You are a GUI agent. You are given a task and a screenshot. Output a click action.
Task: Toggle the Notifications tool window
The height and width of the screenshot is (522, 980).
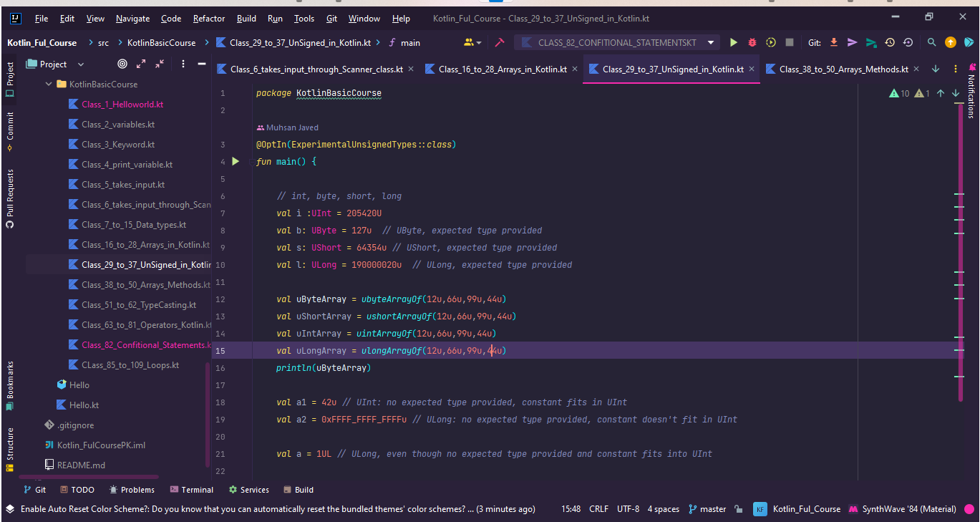pos(971,91)
